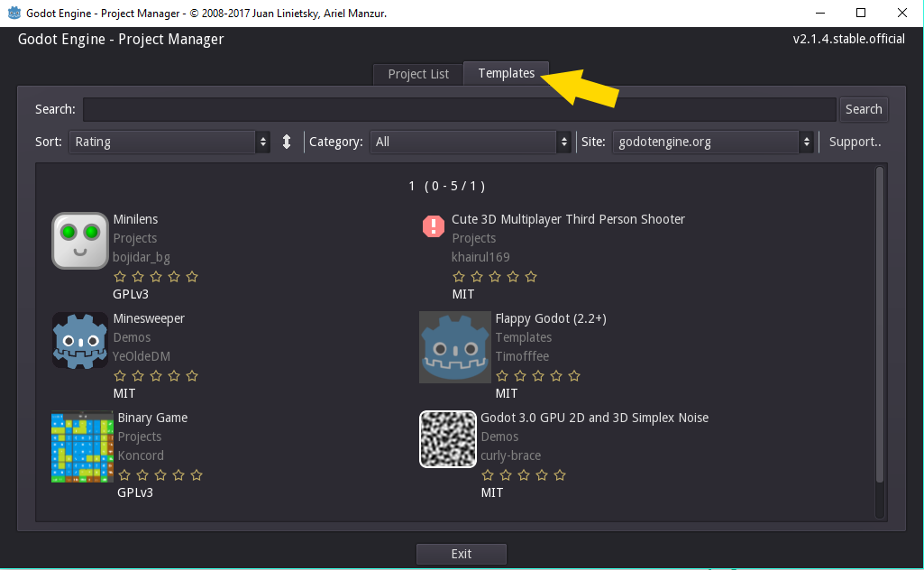Open the Binary Game asset title
924x570 pixels.
pos(152,418)
